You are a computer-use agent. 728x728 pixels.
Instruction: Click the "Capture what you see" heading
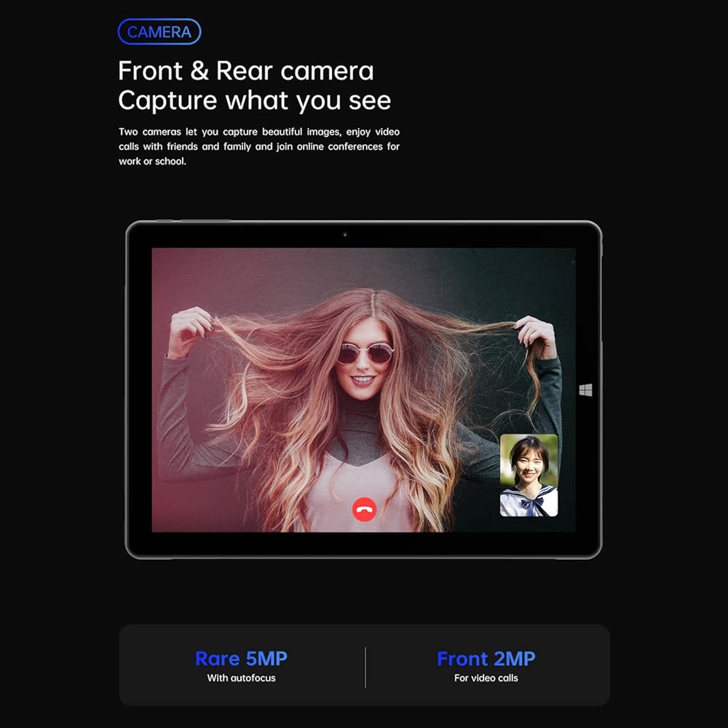(254, 100)
